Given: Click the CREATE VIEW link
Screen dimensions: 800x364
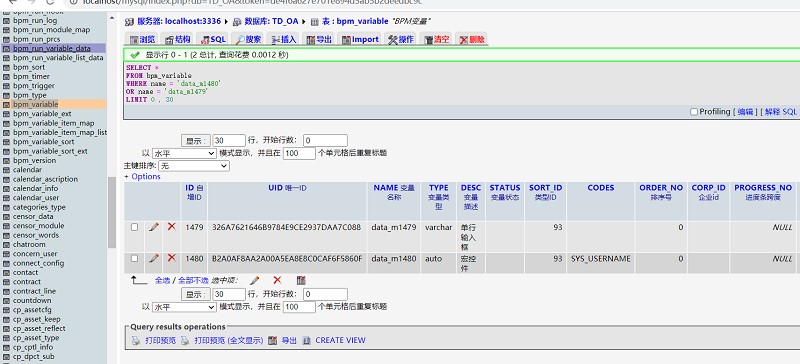Looking at the screenshot, I should tap(340, 341).
